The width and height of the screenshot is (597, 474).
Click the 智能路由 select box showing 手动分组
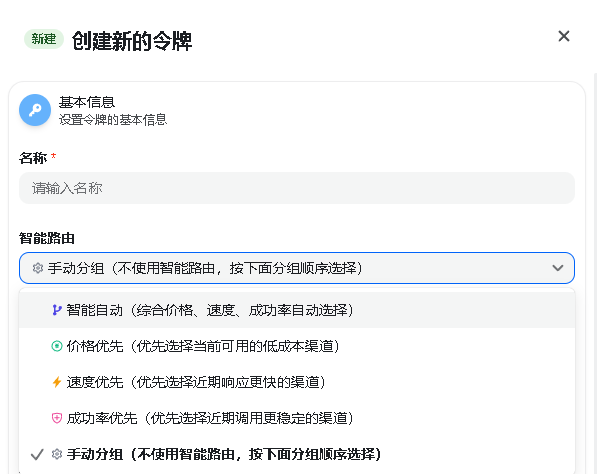coord(297,268)
